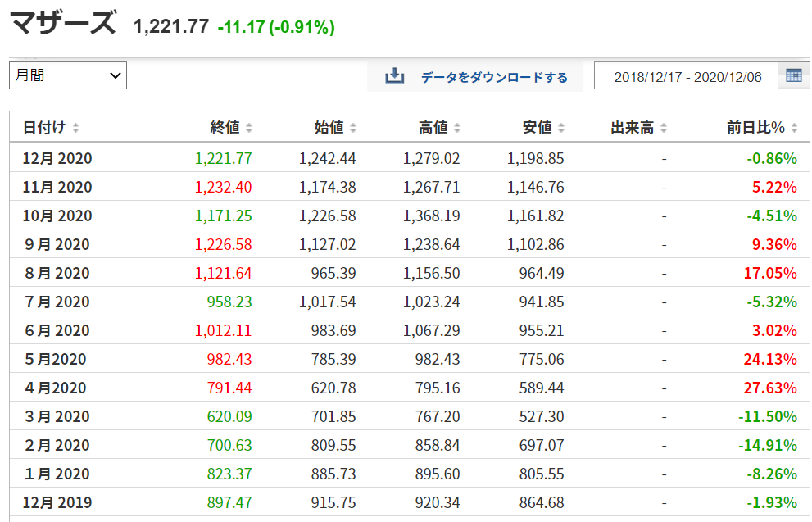
Task: Click closing value 620.09
Action: (229, 416)
